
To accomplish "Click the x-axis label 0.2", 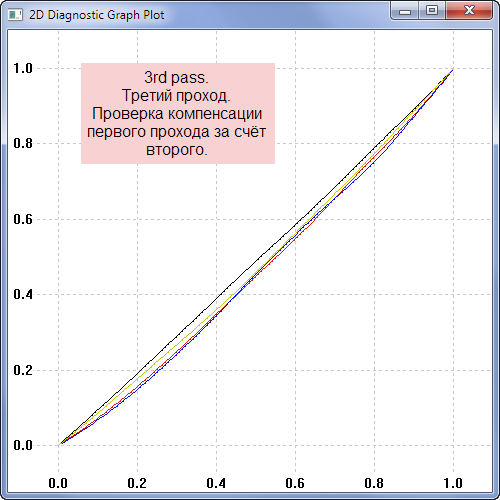I will point(137,483).
